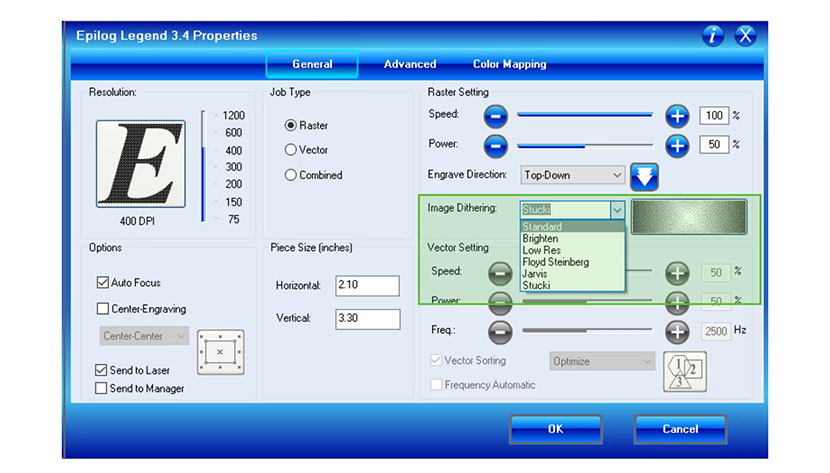Disable the Auto Focus checkbox
The width and height of the screenshot is (830, 473).
click(102, 283)
